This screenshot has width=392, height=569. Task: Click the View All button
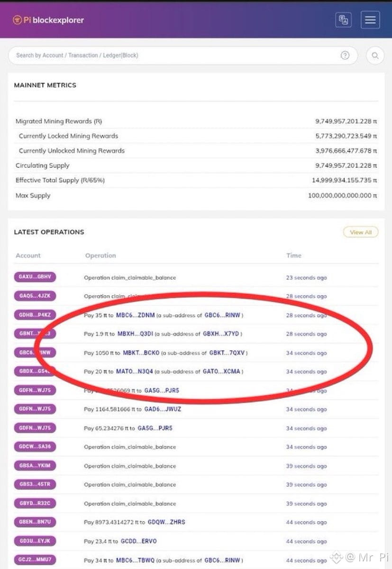361,232
